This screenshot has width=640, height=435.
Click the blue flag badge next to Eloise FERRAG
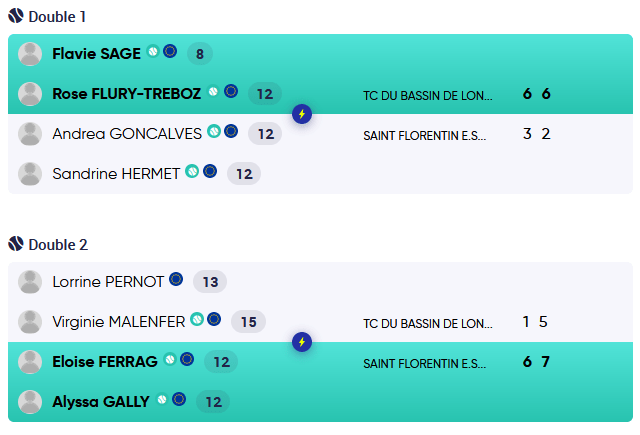tap(187, 360)
